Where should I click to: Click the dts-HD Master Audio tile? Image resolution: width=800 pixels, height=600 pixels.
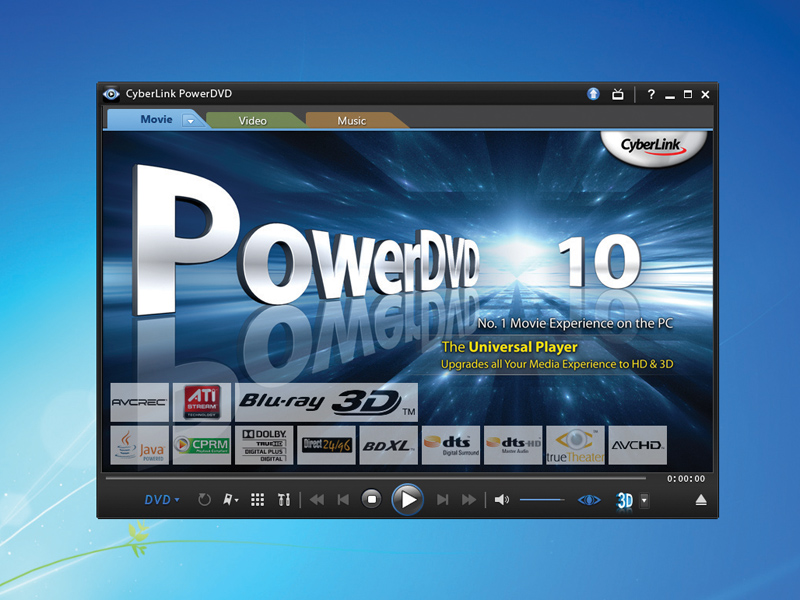pyautogui.click(x=513, y=445)
